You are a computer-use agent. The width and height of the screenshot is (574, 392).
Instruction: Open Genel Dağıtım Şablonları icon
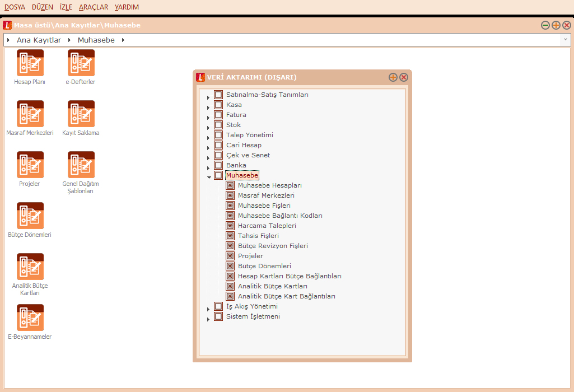coord(81,165)
